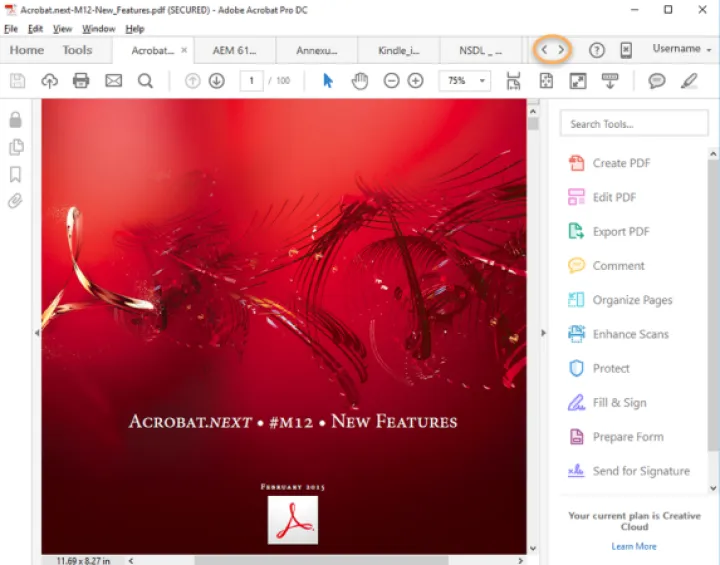Viewport: 720px width, 565px height.
Task: Click the Learn More link
Action: click(x=634, y=546)
